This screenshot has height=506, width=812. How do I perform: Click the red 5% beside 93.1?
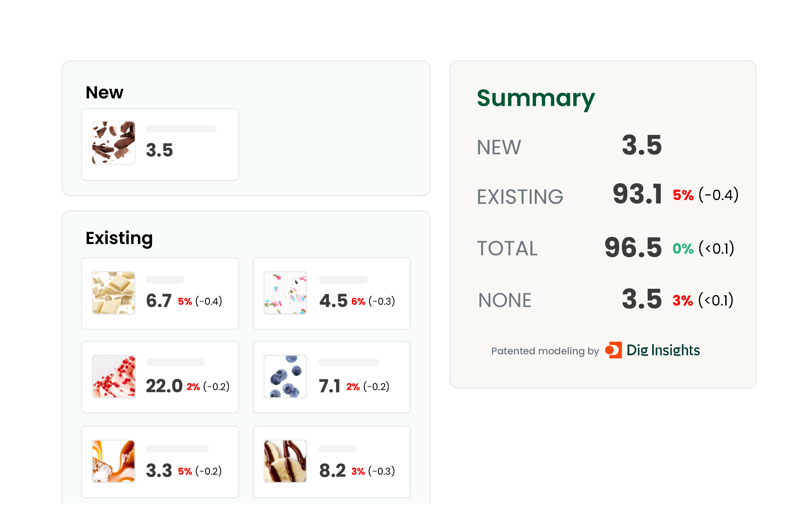click(x=683, y=195)
